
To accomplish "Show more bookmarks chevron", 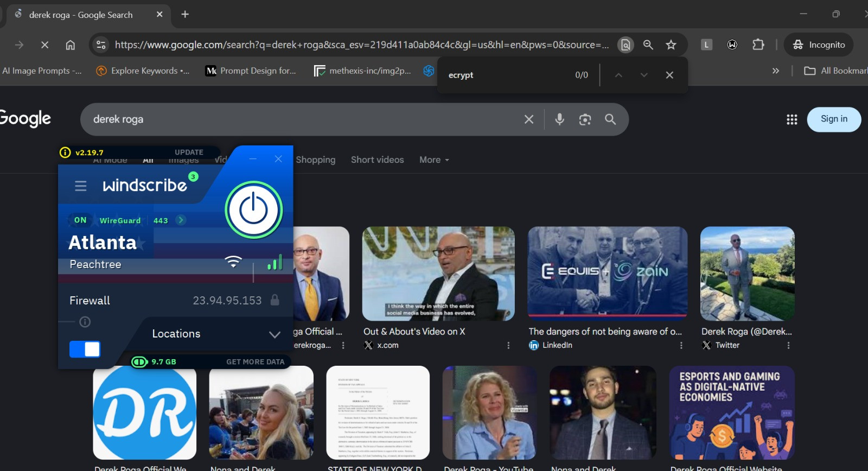I will click(776, 71).
